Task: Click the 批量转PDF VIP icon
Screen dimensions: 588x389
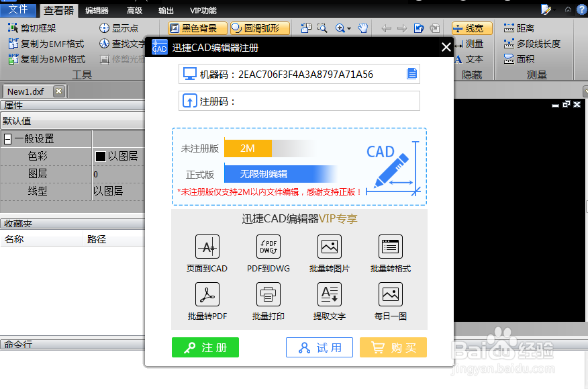Action: pyautogui.click(x=207, y=294)
